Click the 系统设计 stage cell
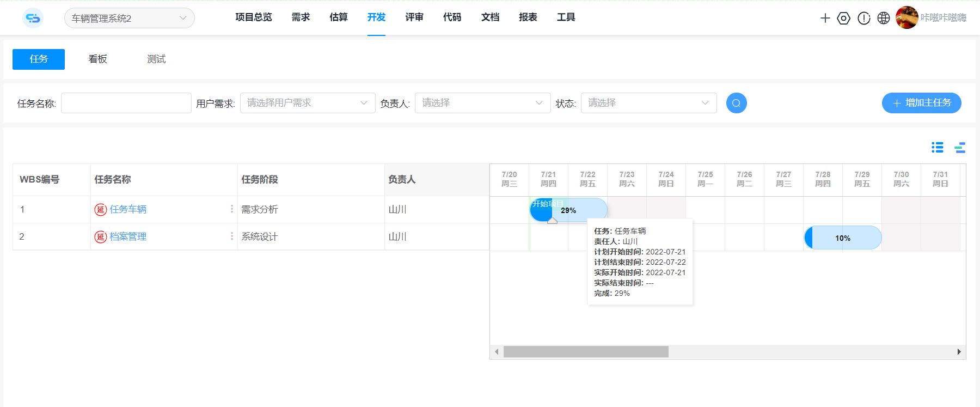 point(311,237)
